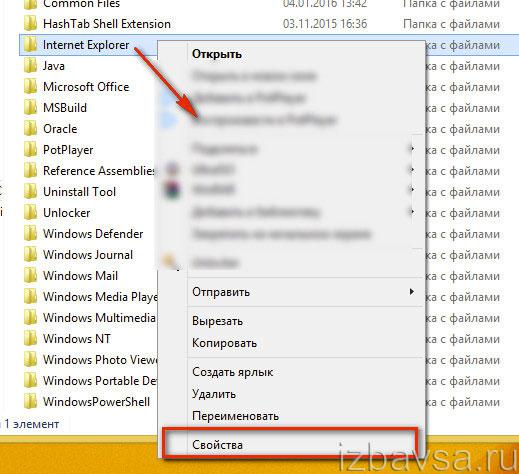Select the Microsoft Office folder icon
The width and height of the screenshot is (519, 474).
(30, 87)
